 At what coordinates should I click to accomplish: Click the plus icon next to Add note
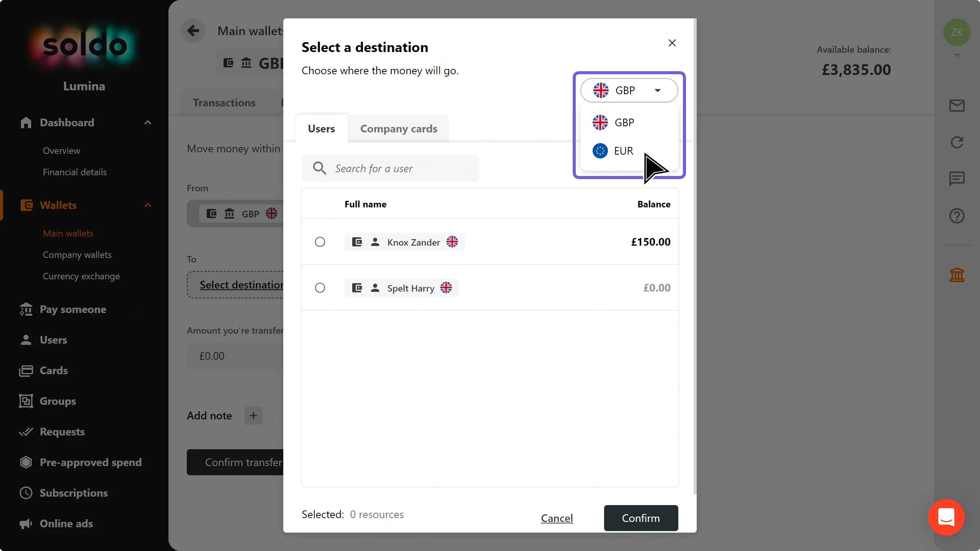[x=253, y=416]
